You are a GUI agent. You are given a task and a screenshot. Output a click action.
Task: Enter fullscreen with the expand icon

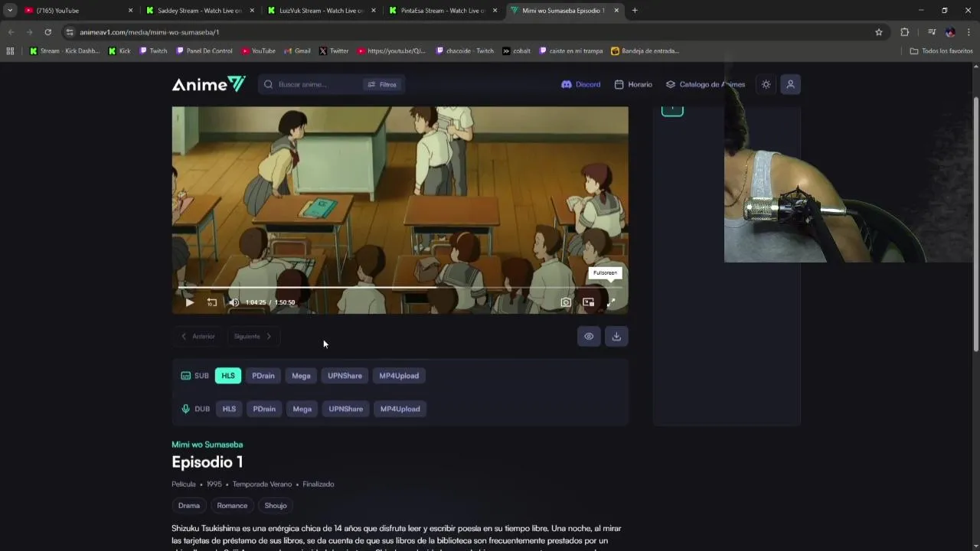click(610, 302)
